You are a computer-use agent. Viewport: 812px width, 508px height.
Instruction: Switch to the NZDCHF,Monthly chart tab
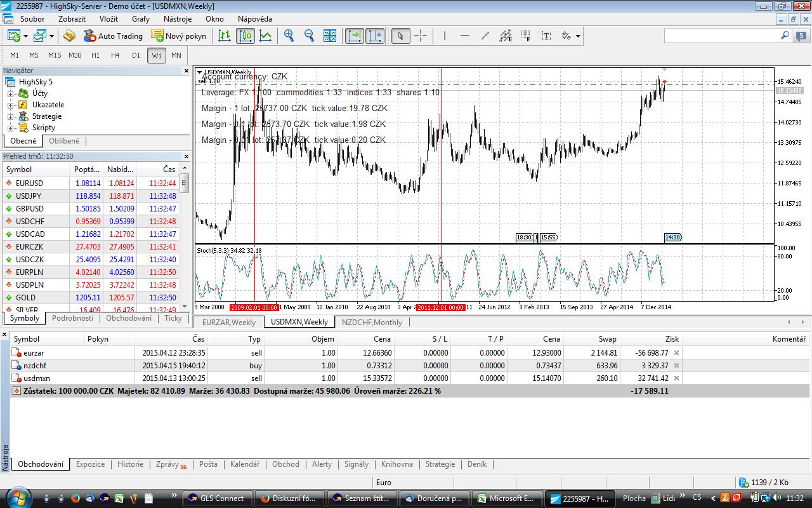[372, 322]
